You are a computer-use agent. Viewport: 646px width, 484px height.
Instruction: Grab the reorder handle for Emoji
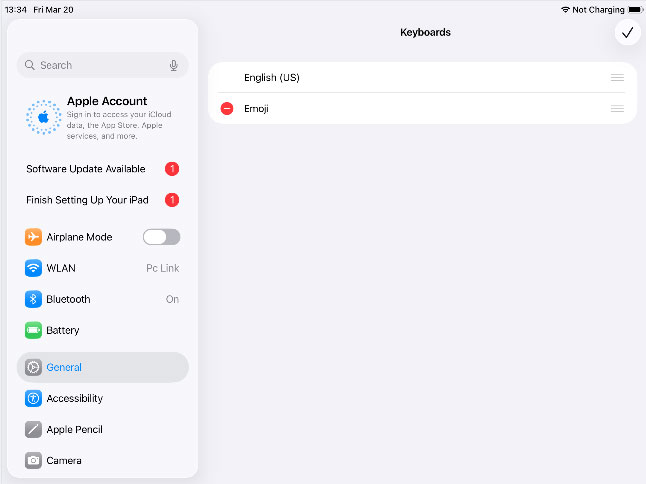(x=617, y=109)
